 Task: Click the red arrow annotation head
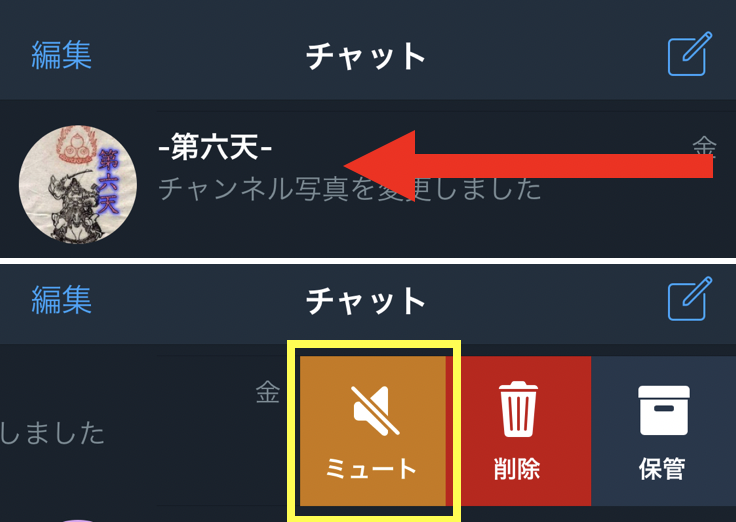pyautogui.click(x=380, y=166)
